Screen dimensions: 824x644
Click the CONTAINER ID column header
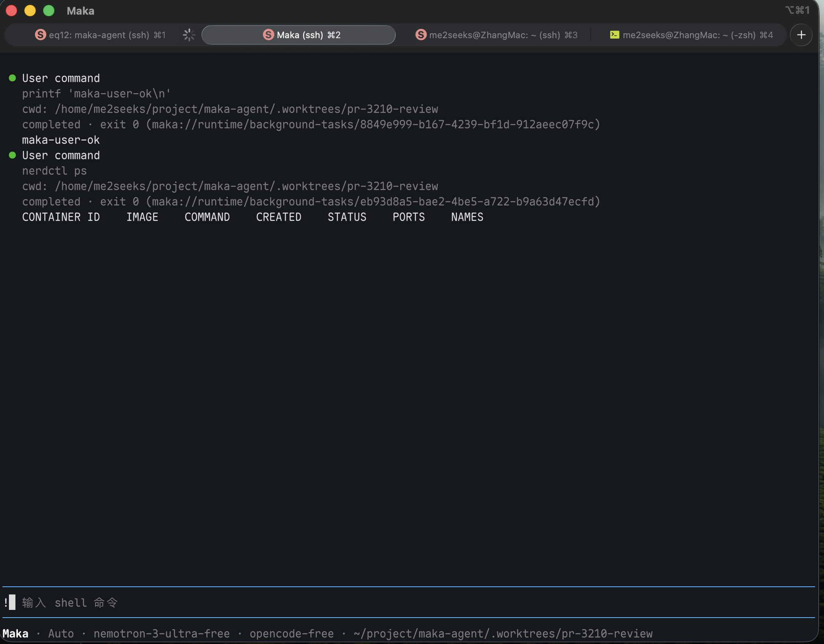pos(61,217)
